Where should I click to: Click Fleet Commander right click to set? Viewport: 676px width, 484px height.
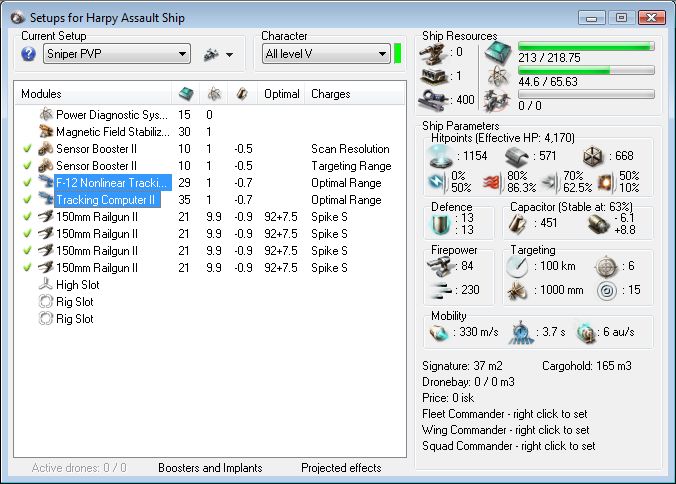coord(504,414)
